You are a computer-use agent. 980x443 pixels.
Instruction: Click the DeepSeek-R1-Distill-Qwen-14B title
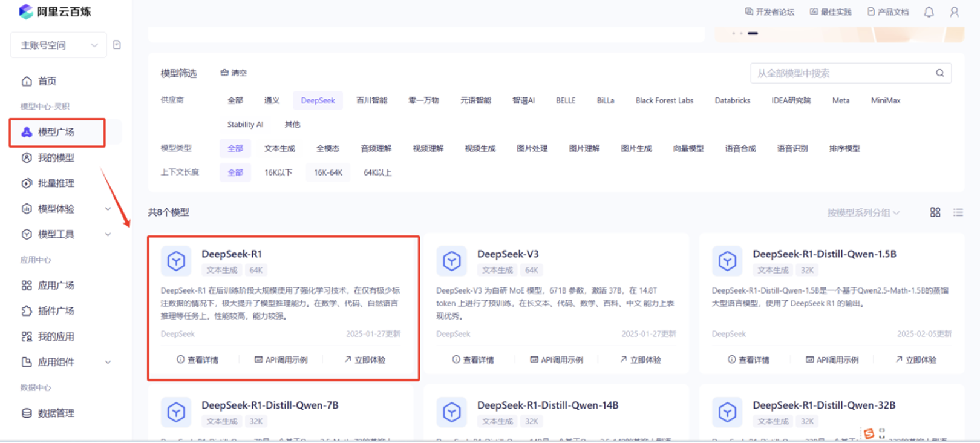click(x=548, y=405)
